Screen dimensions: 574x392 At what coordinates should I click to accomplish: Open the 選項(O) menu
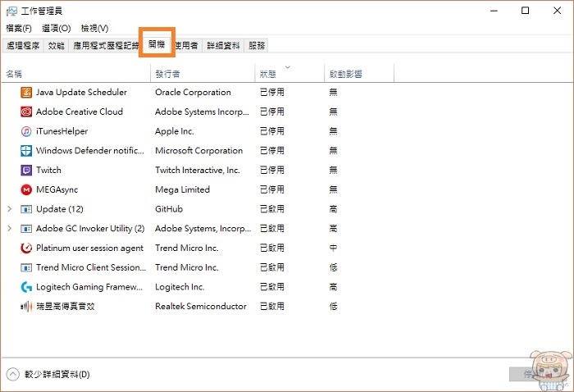(x=56, y=28)
